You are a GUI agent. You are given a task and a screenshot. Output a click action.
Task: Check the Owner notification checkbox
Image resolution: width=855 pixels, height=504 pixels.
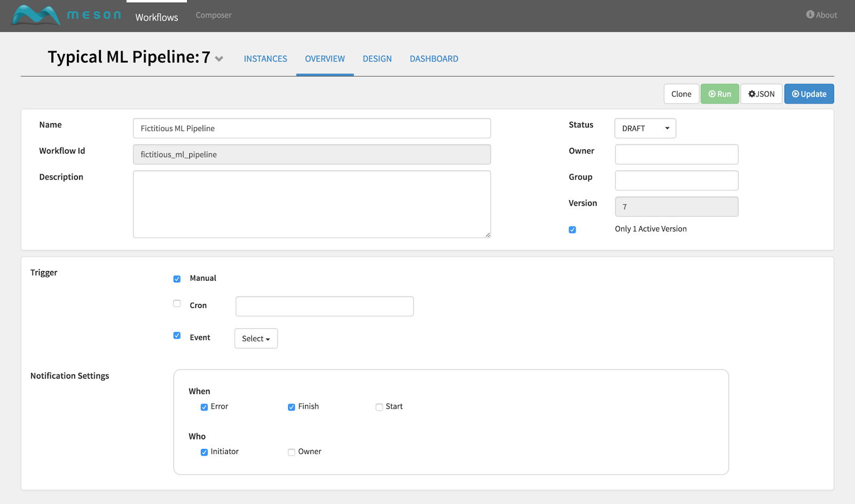[292, 452]
